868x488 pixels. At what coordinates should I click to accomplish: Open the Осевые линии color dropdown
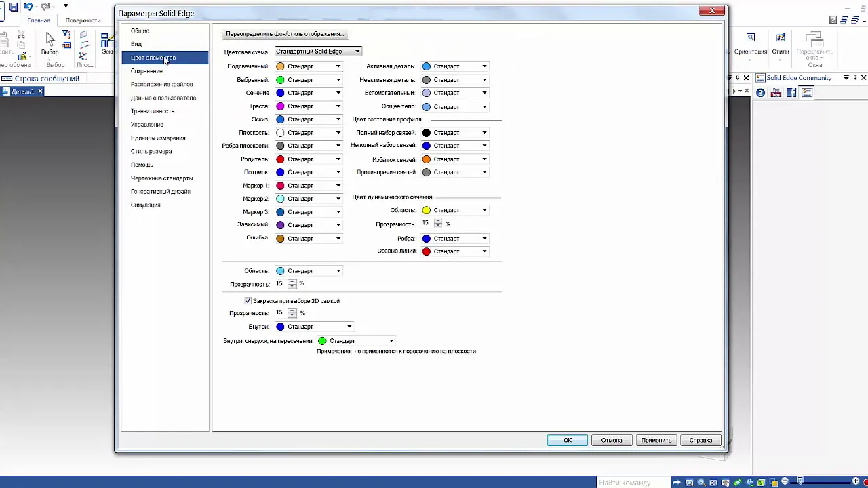pyautogui.click(x=455, y=251)
